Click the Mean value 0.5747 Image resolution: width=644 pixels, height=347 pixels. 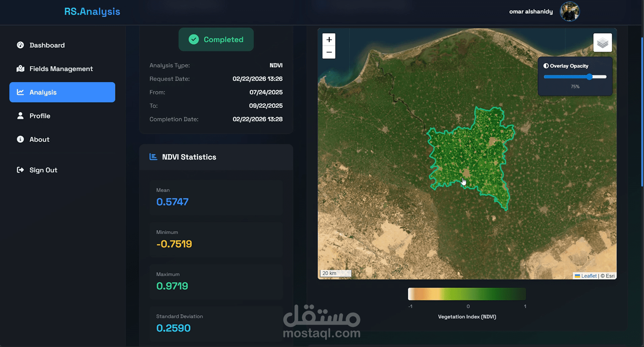[172, 202]
